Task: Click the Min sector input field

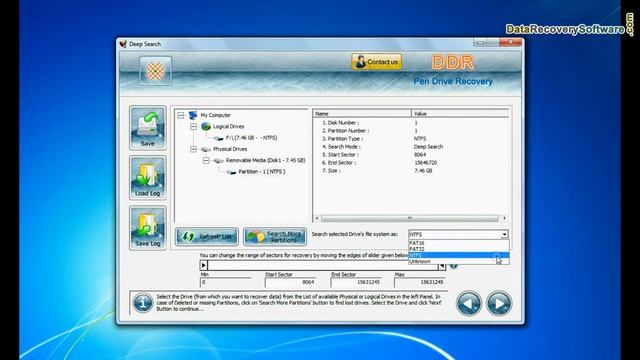Action: pos(225,282)
